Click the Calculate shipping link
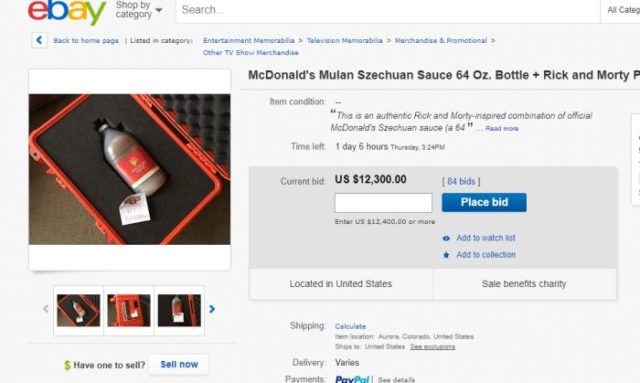The width and height of the screenshot is (640, 383). point(350,326)
